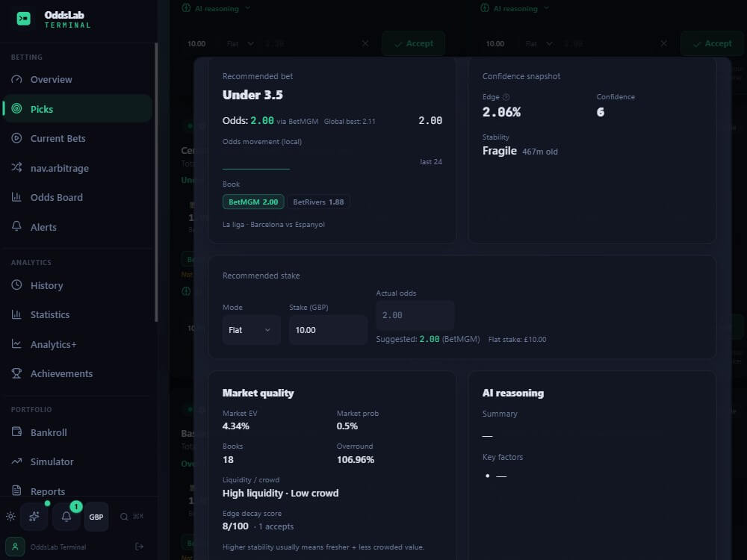747x560 pixels.
Task: Open the right Flat dropdown in top row
Action: (539, 44)
